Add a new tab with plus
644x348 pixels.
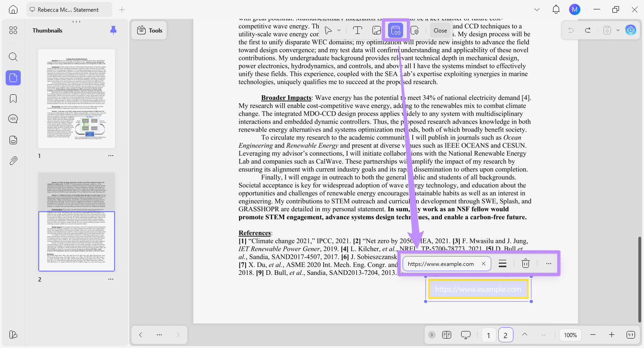click(122, 9)
